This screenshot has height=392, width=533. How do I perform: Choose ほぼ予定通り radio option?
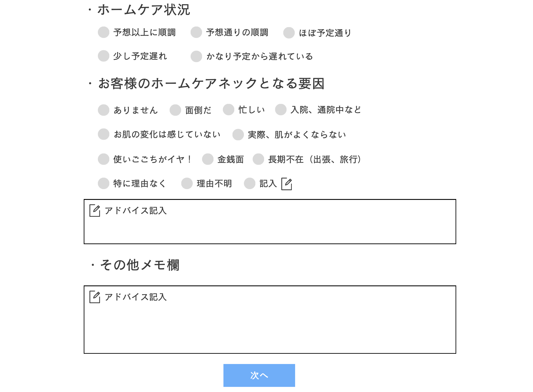point(289,33)
